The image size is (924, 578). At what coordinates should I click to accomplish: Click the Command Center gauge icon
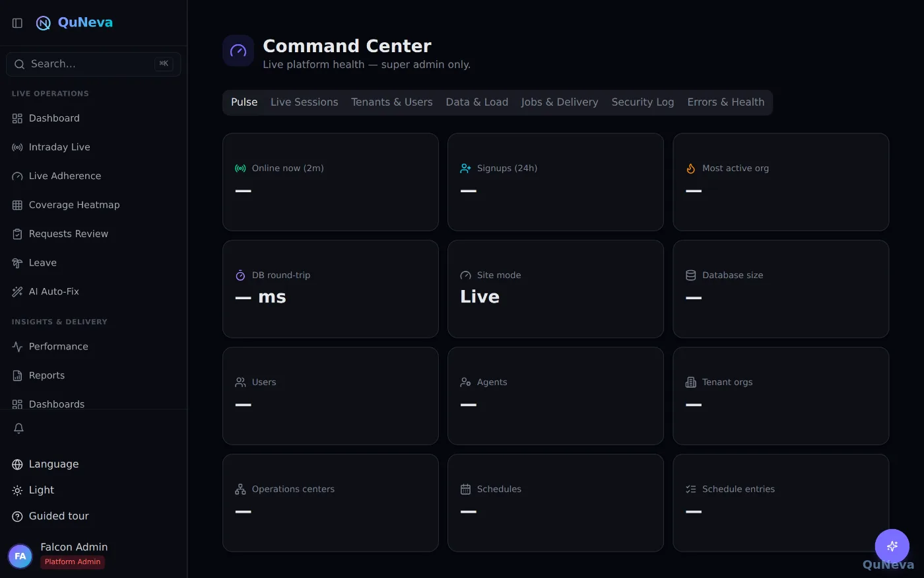pyautogui.click(x=238, y=51)
